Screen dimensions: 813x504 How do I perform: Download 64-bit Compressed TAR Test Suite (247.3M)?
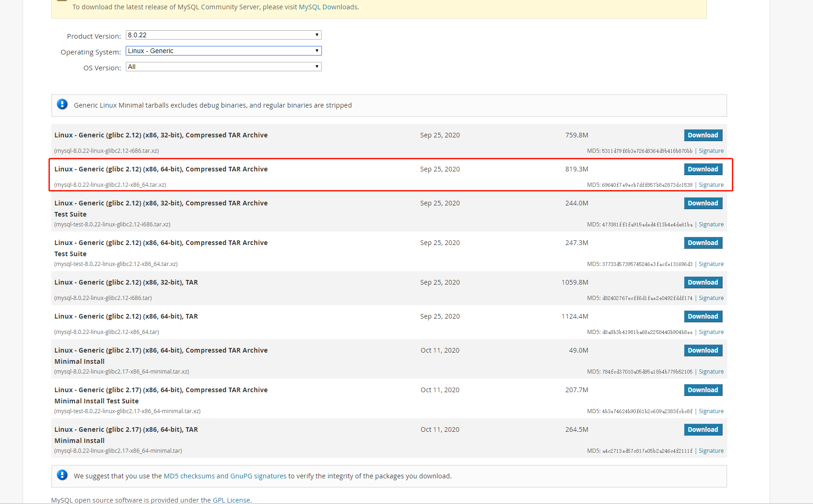[x=703, y=243]
